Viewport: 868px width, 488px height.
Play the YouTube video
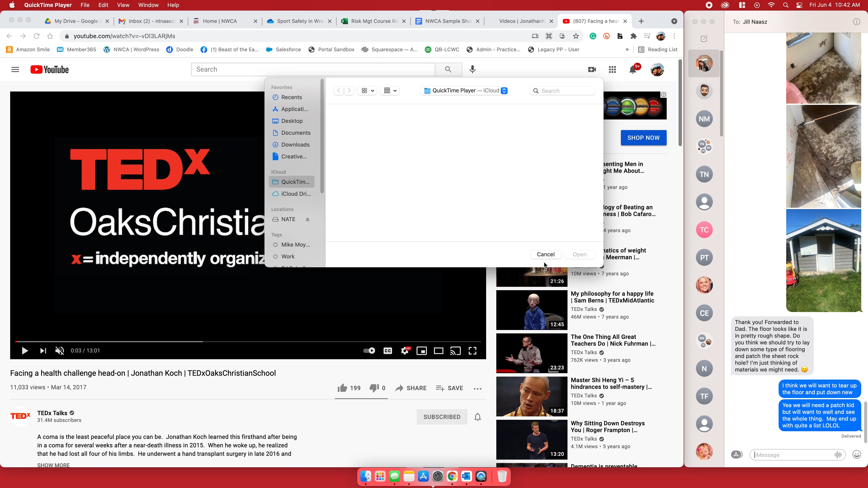pyautogui.click(x=25, y=351)
